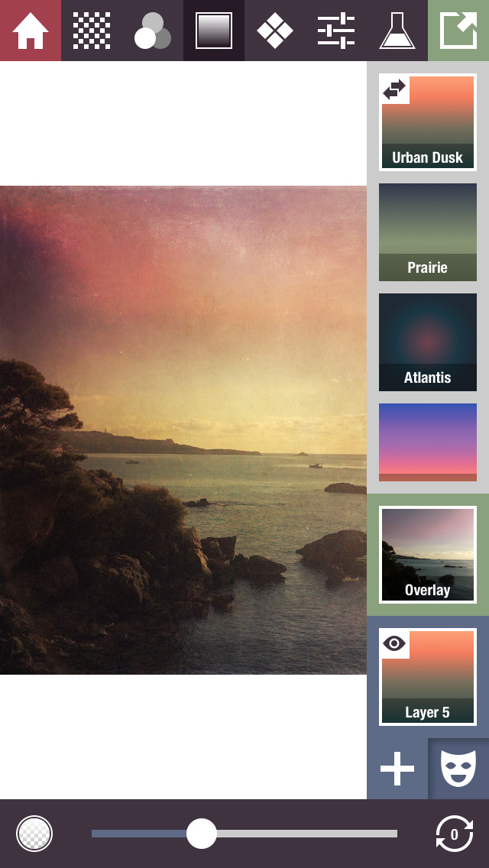Select the diamond pattern tool

(275, 31)
